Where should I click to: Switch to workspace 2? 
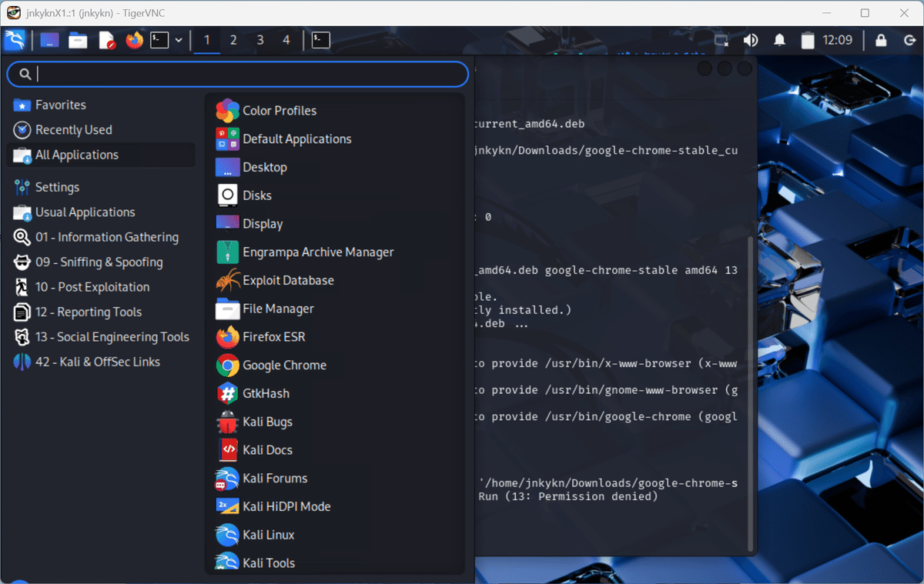point(233,40)
